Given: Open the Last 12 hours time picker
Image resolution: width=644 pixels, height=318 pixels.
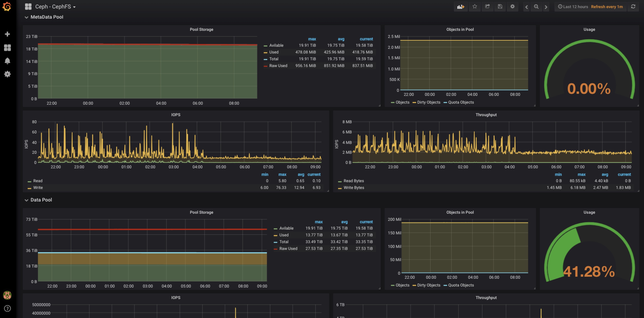Looking at the screenshot, I should [575, 7].
